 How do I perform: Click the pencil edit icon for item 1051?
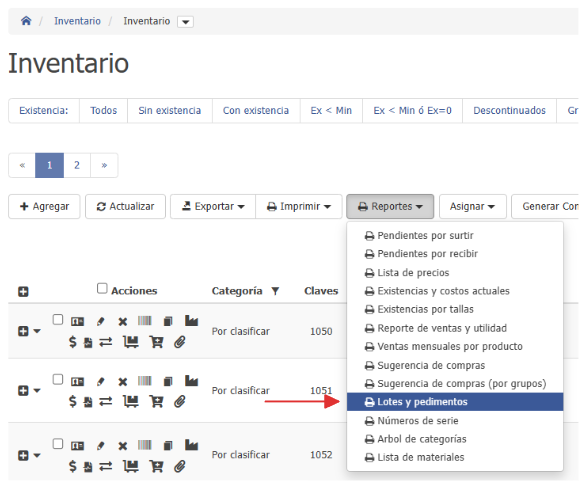(100, 382)
